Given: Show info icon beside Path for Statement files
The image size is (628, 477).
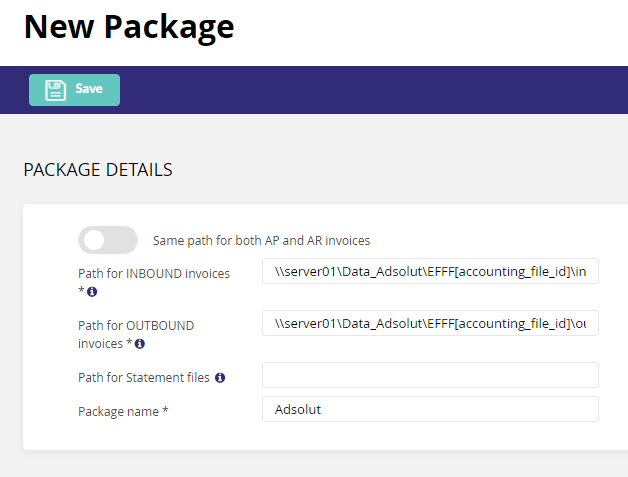Looking at the screenshot, I should [x=220, y=378].
